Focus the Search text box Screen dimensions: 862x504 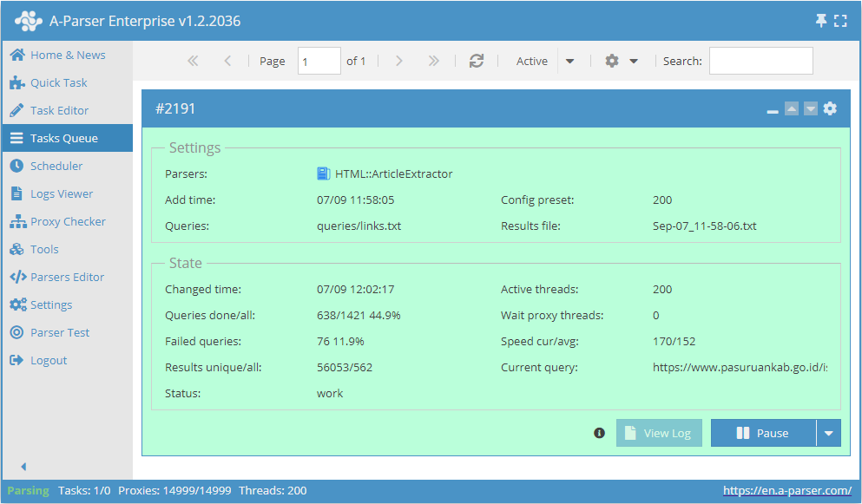[x=760, y=61]
